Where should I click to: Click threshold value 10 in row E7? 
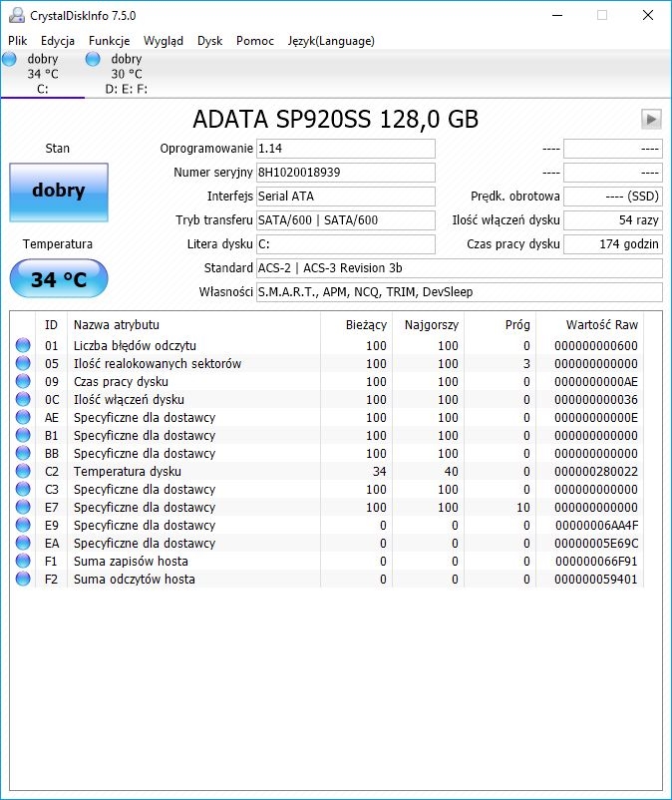[x=523, y=507]
